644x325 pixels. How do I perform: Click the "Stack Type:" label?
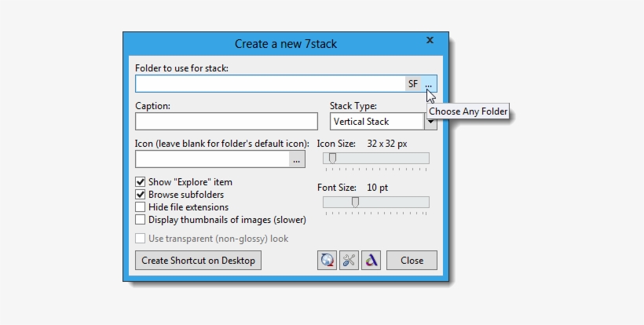(x=353, y=106)
